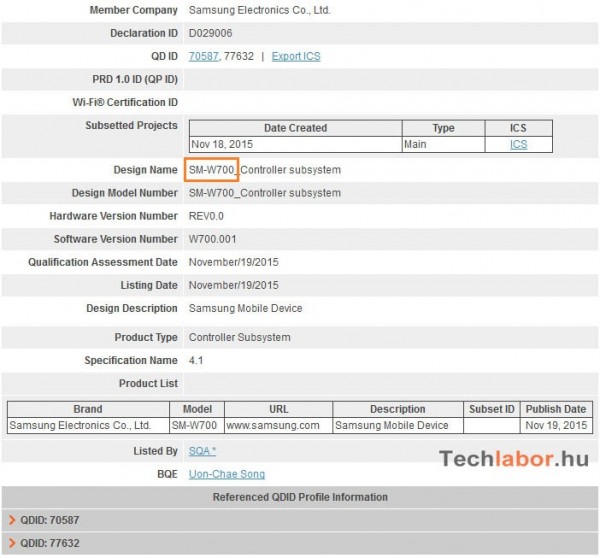Screen dimensions: 600x558
Task: Click the Nov 19, 2015 publish date cell
Action: [556, 425]
